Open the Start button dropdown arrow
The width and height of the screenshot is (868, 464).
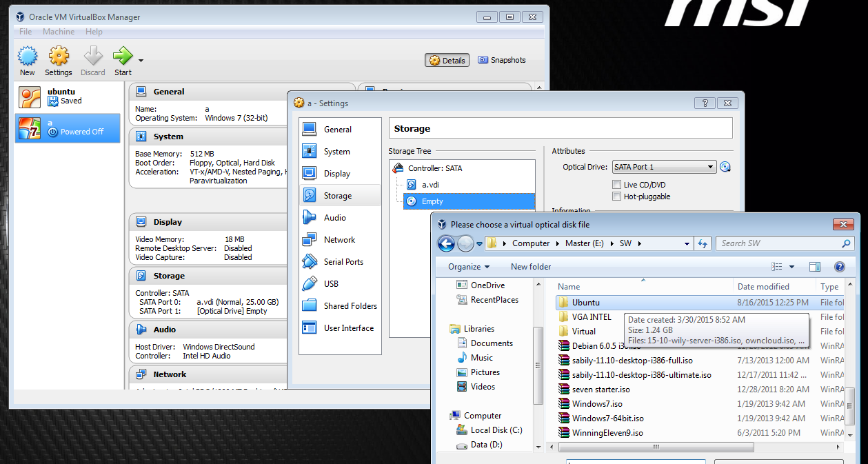141,61
